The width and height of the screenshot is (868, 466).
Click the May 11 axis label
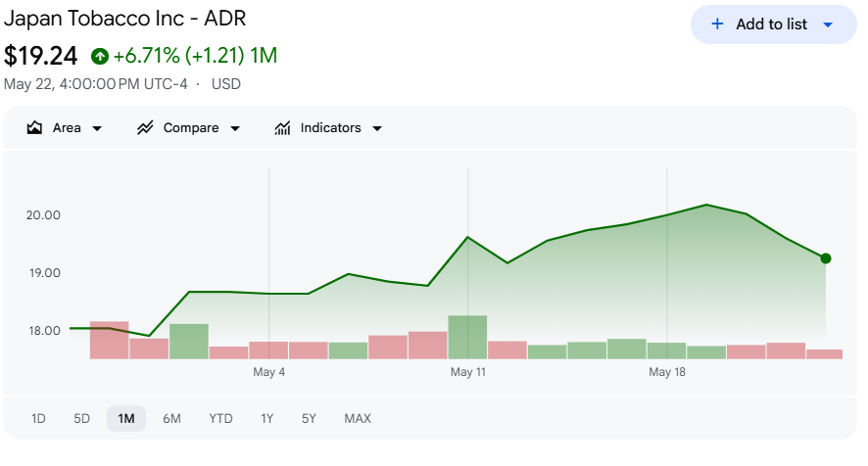tap(467, 372)
